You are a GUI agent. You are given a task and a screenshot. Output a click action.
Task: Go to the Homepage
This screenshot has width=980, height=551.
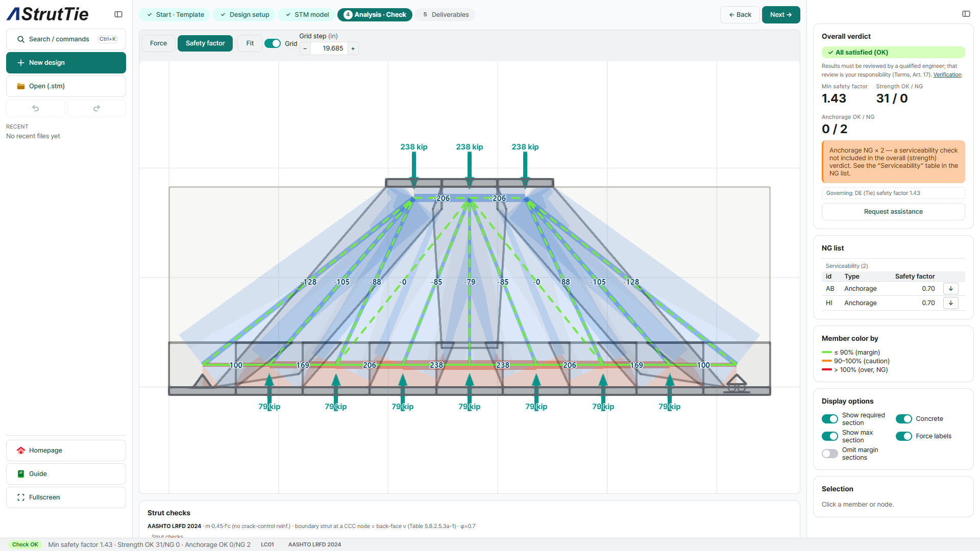[x=66, y=450]
